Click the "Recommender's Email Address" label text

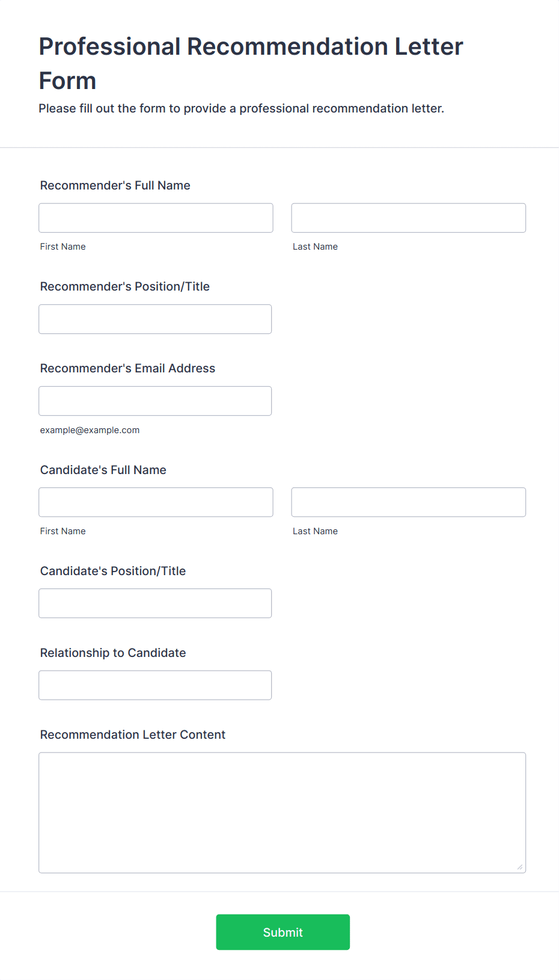pos(127,368)
